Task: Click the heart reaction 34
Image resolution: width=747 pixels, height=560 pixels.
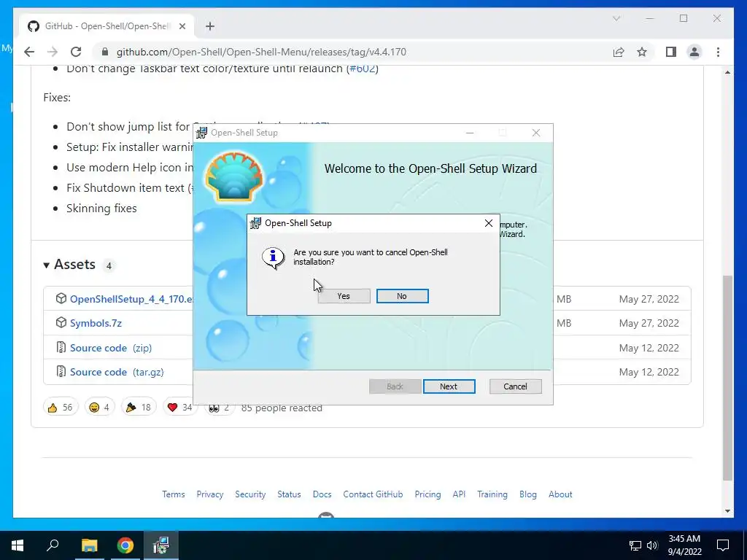Action: click(x=179, y=408)
